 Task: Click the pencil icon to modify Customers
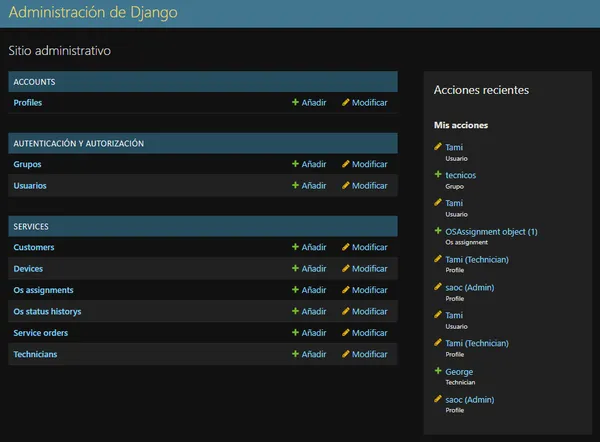(345, 247)
